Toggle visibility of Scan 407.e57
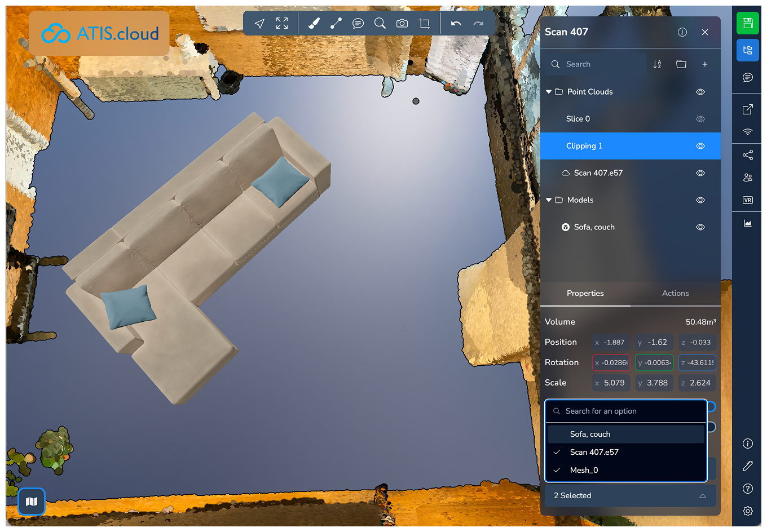Image resolution: width=767 pixels, height=532 pixels. click(700, 173)
